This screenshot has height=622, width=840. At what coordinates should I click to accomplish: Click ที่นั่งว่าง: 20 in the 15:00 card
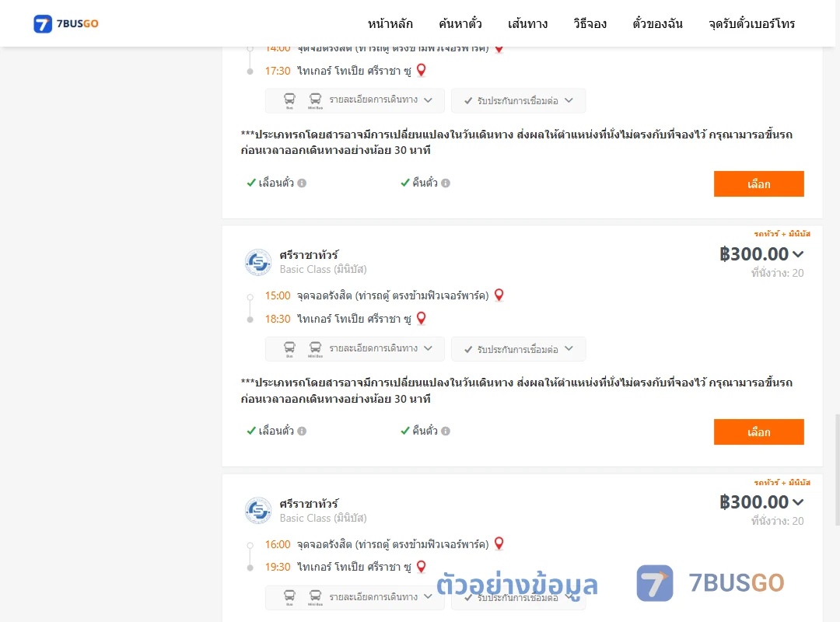pos(777,273)
